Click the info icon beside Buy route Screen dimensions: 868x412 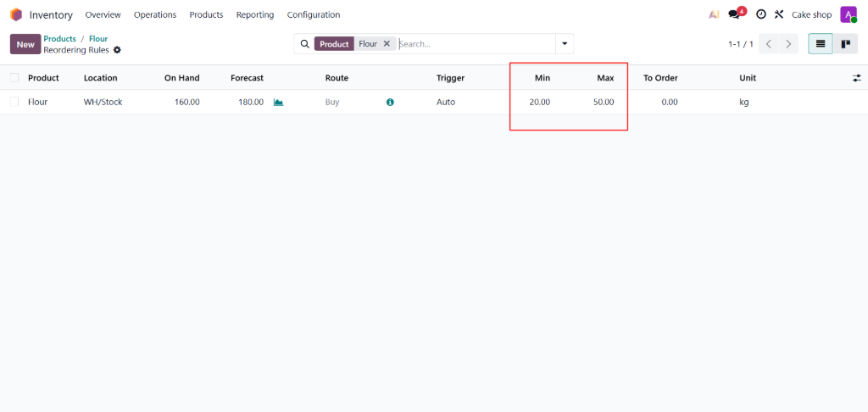(x=390, y=103)
